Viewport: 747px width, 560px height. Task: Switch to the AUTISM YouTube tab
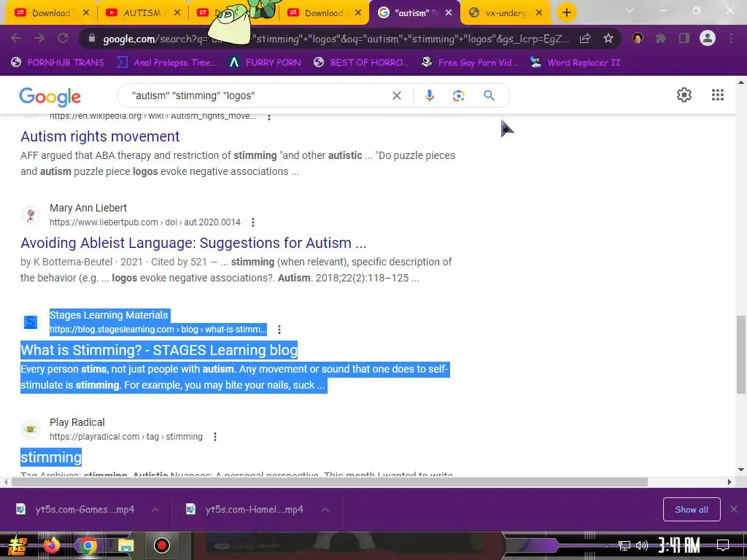(142, 13)
